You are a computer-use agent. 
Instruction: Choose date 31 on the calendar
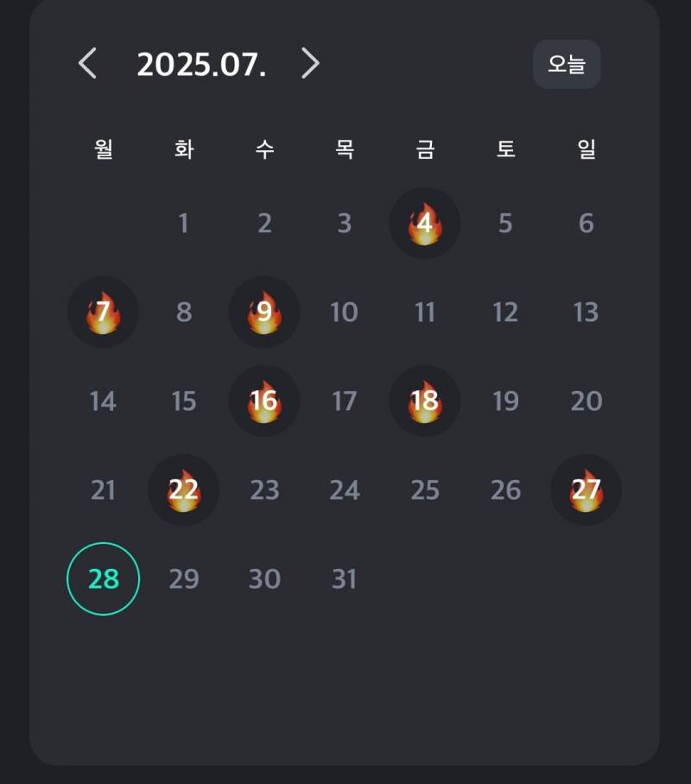[x=345, y=579]
